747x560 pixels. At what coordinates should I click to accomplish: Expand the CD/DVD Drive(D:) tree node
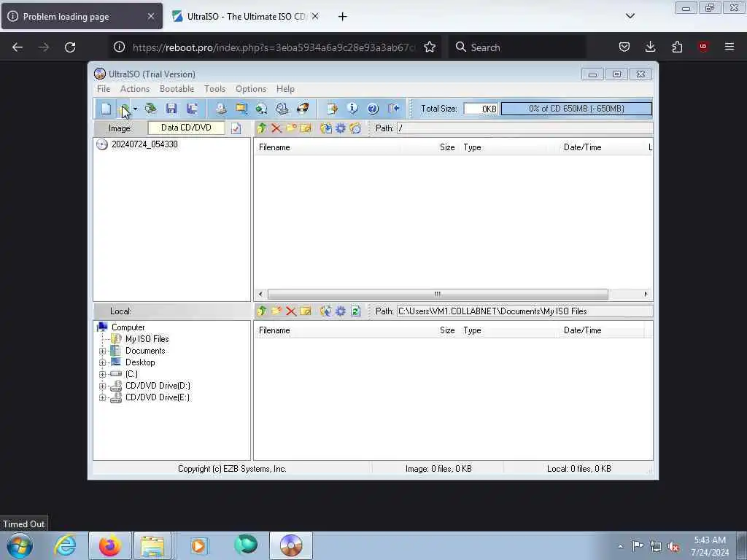(x=102, y=386)
